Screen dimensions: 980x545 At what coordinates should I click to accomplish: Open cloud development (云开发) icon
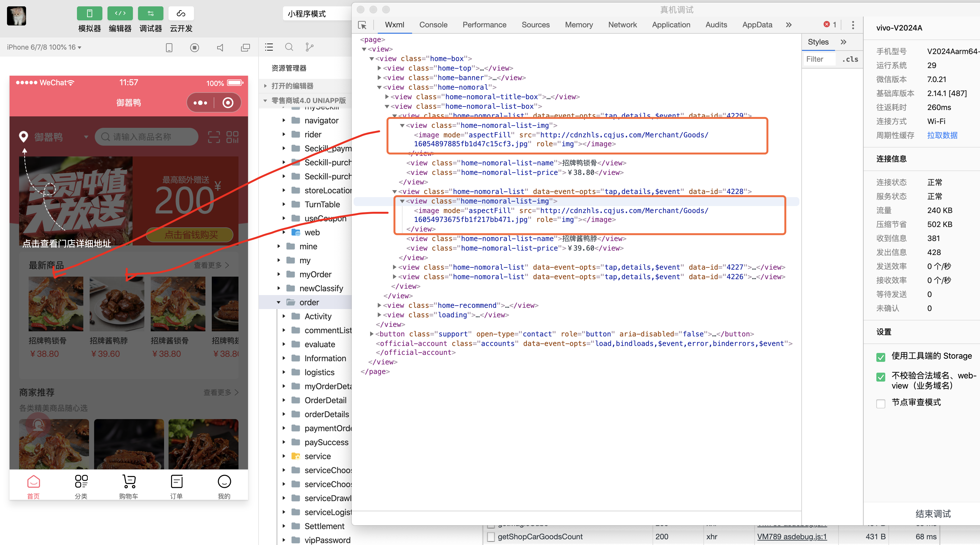(181, 14)
